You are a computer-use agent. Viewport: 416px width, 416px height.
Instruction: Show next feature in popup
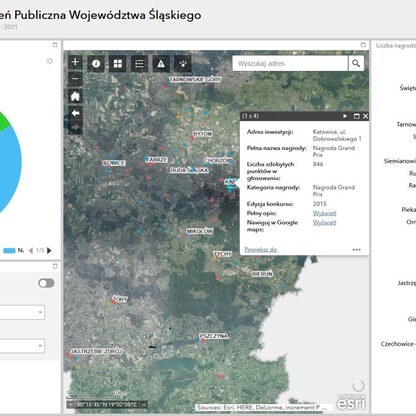coord(345,116)
